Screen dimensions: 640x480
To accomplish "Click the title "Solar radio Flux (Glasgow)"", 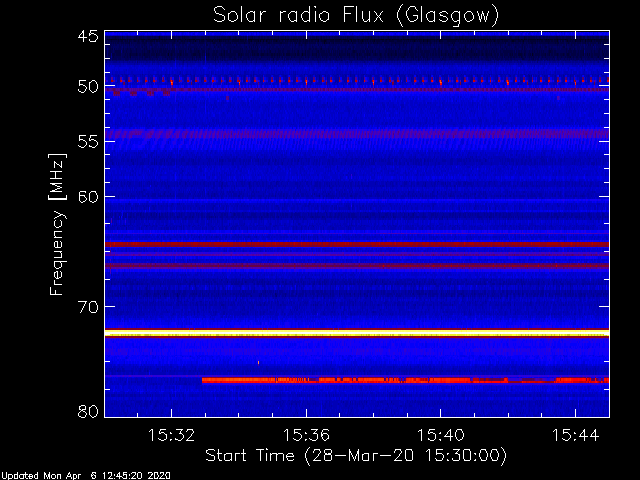I will tap(356, 16).
